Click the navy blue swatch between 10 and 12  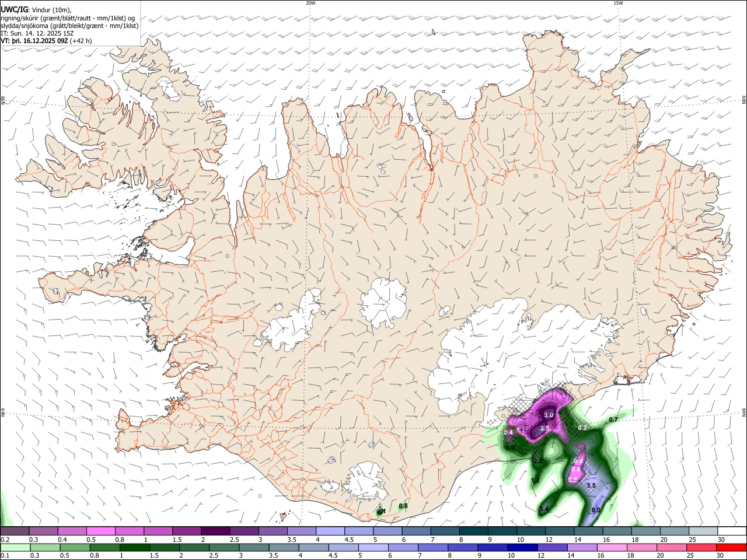coord(521,548)
